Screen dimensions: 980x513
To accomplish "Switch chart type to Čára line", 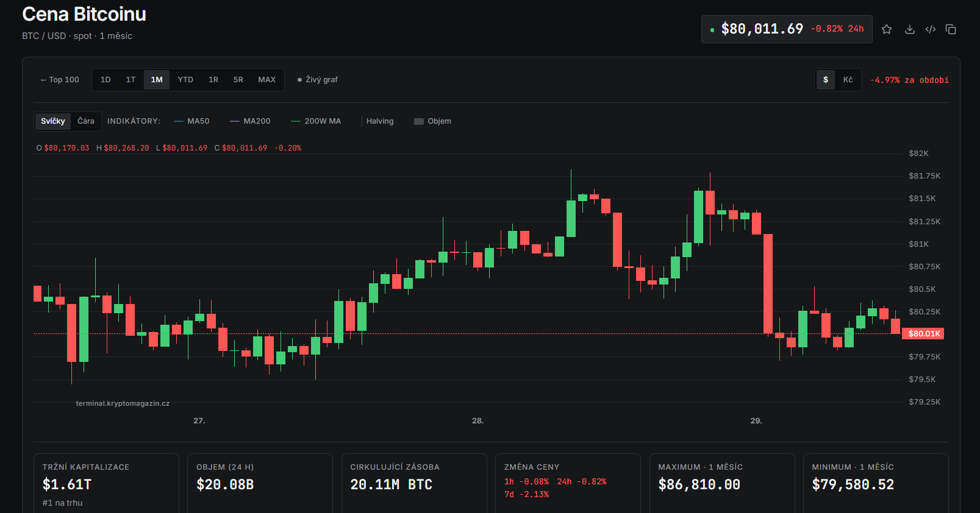I will click(x=86, y=121).
